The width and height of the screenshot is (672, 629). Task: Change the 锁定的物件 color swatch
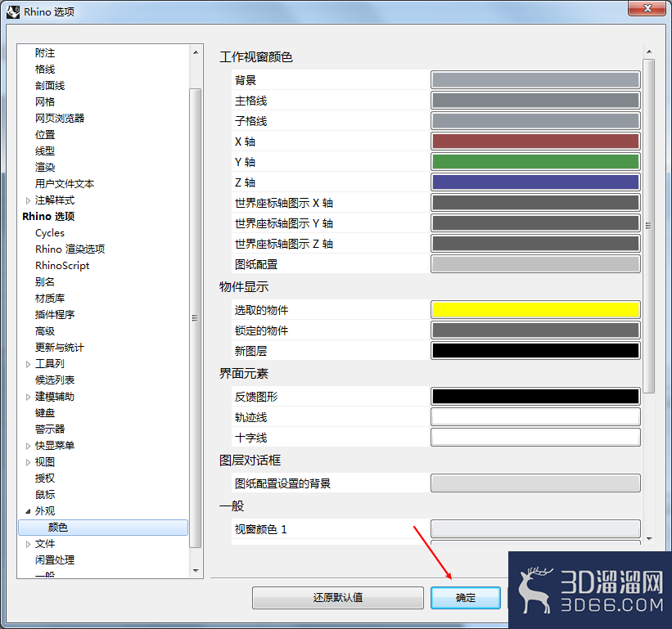point(535,330)
